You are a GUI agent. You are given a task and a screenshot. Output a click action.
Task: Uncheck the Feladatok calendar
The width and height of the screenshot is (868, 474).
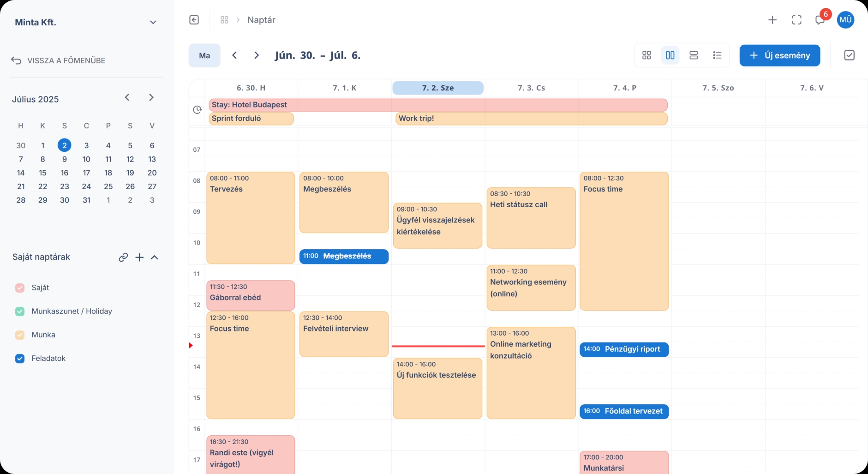(20, 358)
